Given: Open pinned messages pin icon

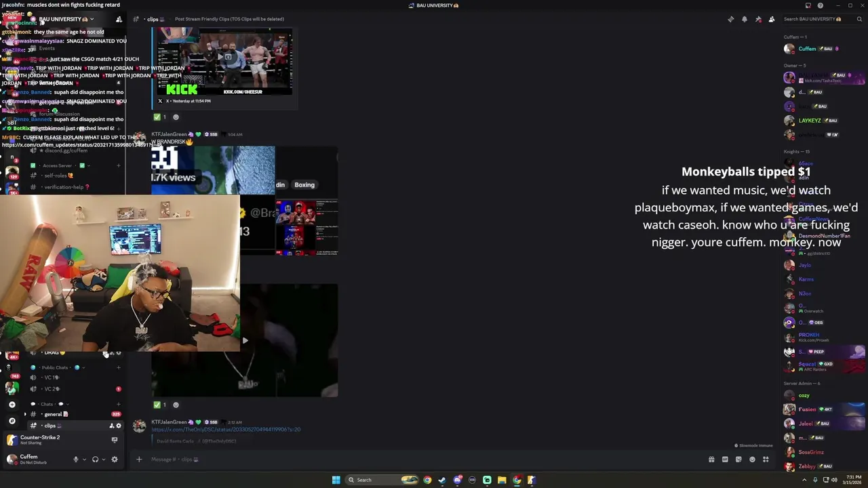Looking at the screenshot, I should click(758, 19).
